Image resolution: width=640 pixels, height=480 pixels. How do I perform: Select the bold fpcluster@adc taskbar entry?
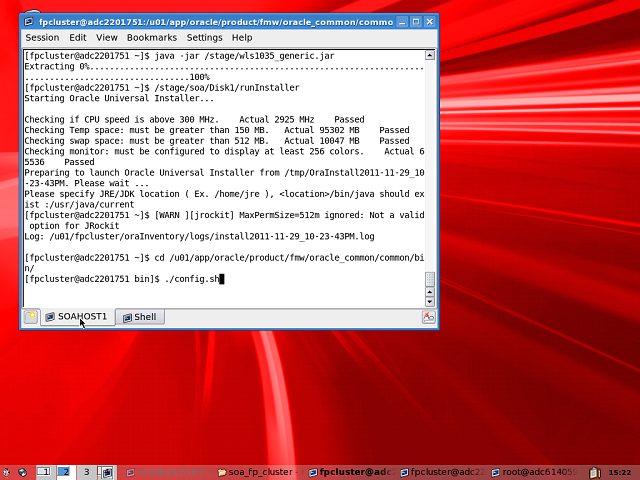(x=350, y=472)
